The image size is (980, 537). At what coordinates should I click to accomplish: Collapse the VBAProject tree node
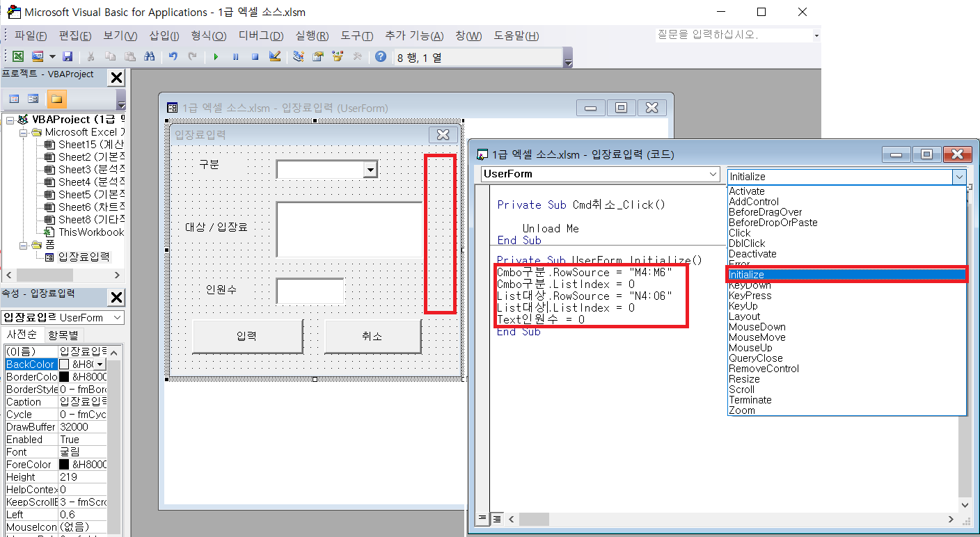[10, 120]
